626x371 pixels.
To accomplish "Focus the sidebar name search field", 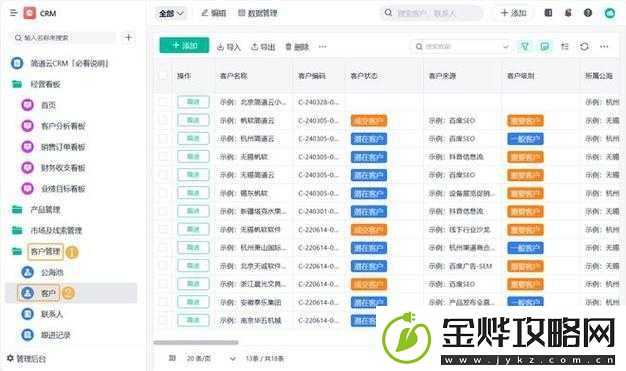I will tap(64, 38).
